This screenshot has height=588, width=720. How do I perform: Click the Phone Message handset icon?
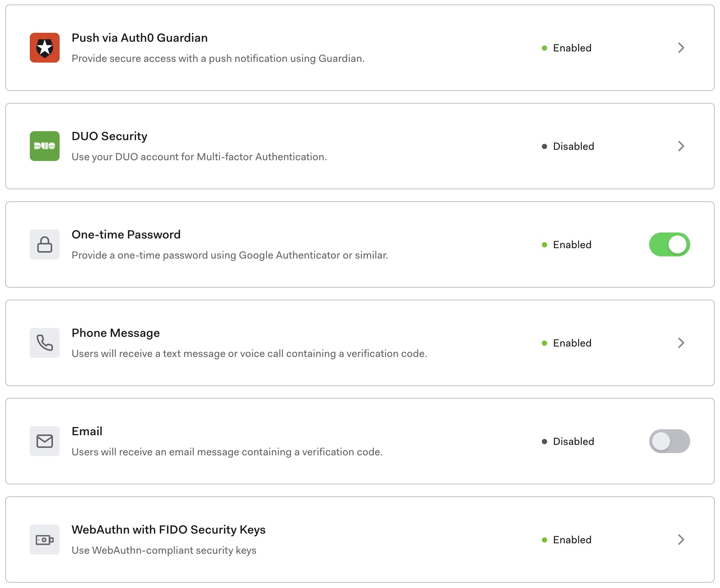45,343
